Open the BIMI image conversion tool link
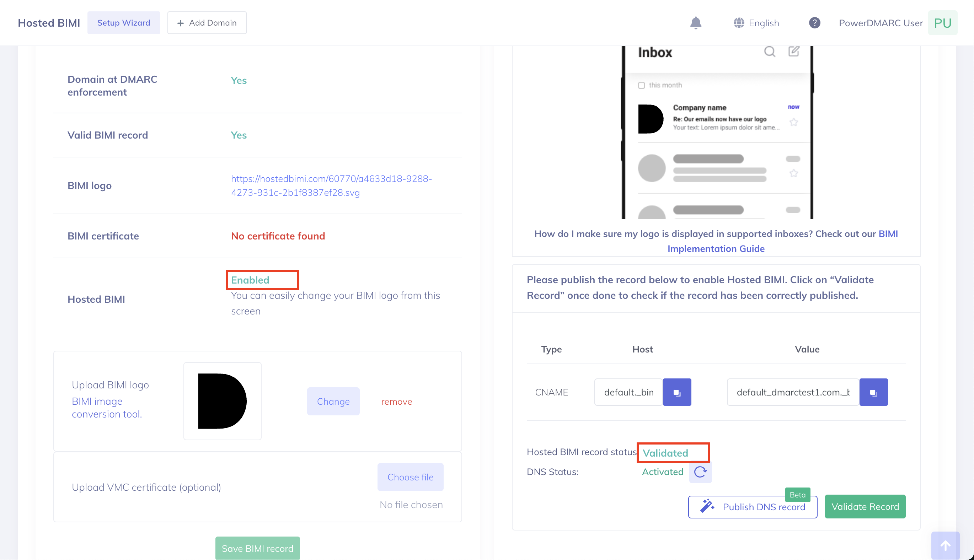974x560 pixels. pyautogui.click(x=107, y=407)
